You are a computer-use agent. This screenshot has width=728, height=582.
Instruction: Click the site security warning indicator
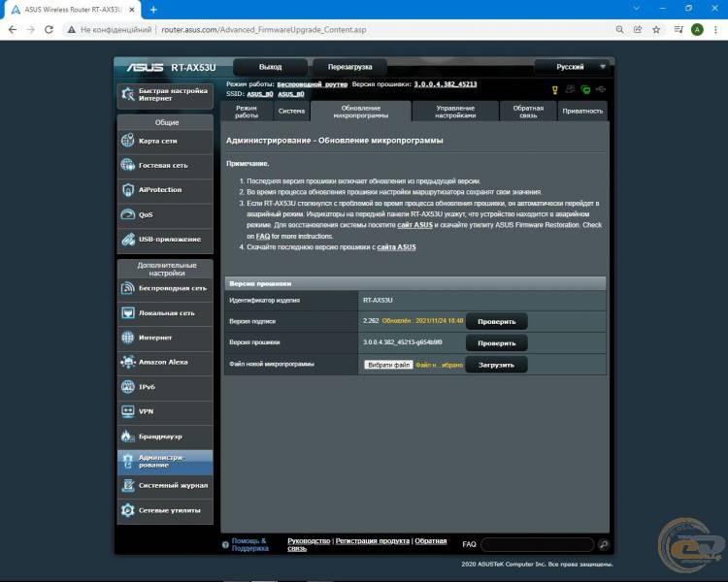coord(110,30)
